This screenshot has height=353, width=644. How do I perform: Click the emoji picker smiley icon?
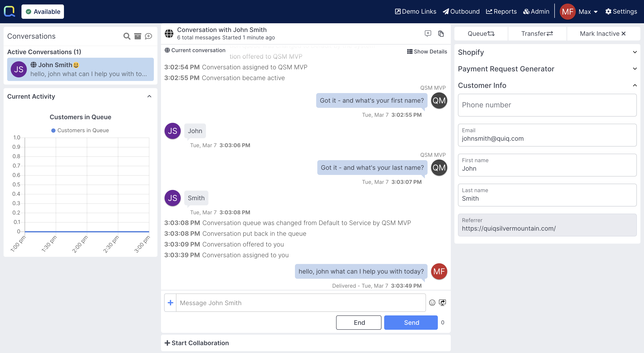[432, 303]
